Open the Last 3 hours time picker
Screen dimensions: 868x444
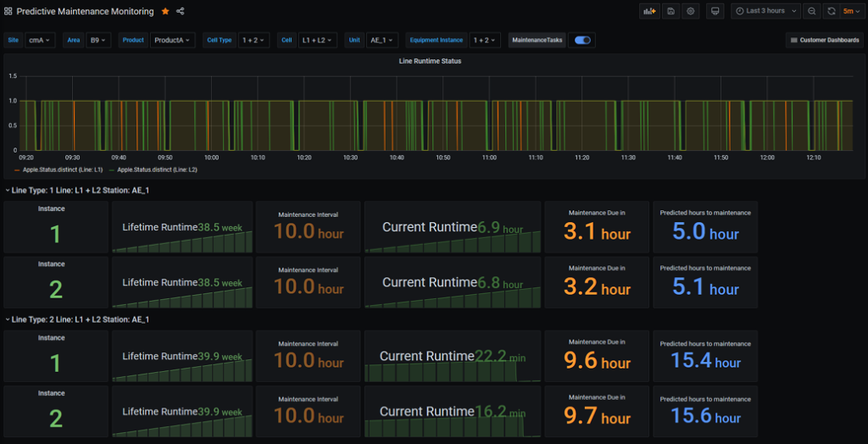764,11
